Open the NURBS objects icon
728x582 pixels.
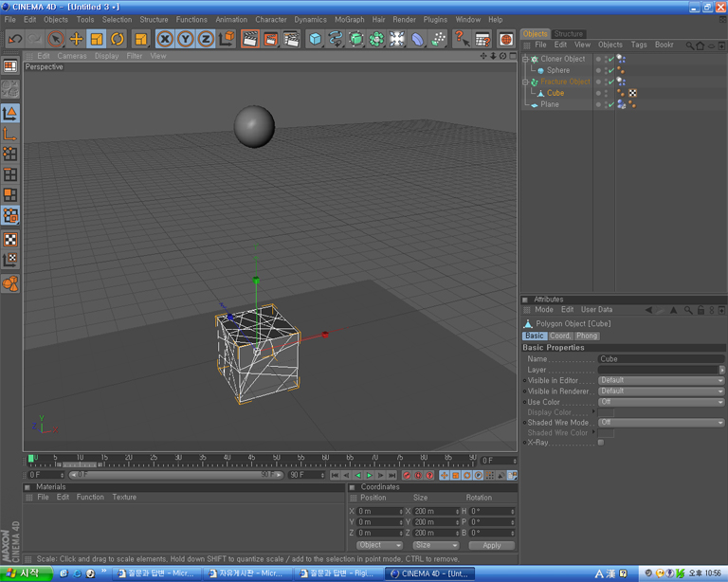356,39
